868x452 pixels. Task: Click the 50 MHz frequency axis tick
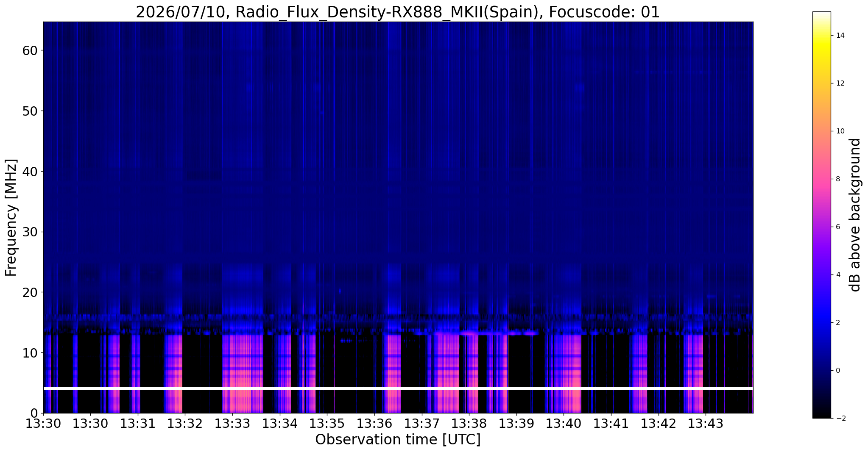point(30,111)
